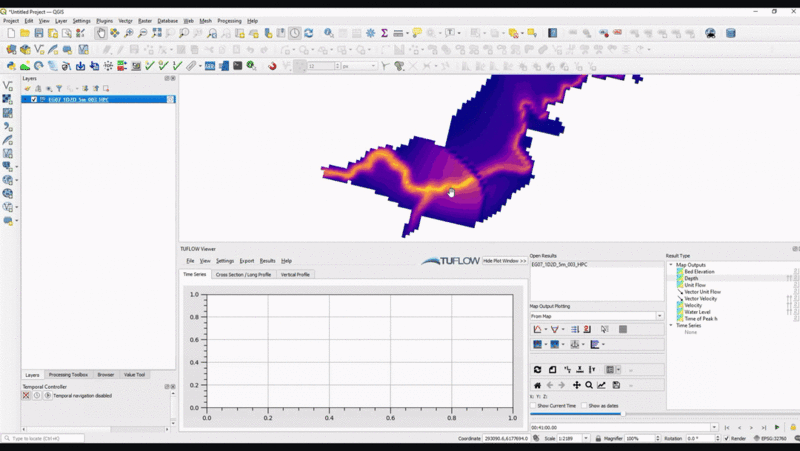Open the From Map plotting dropdown
Viewport: 800px width, 451px height.
[x=659, y=316]
